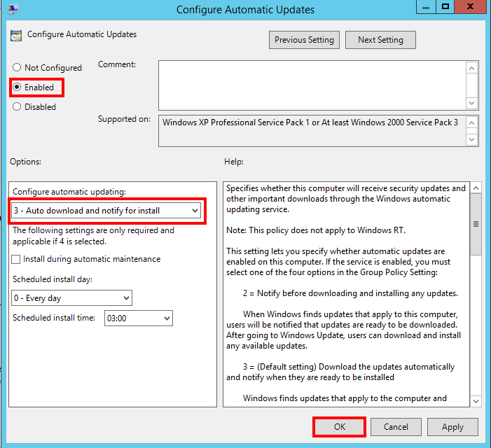Click Supported on box scroll down arrow
491x448 pixels.
point(472,139)
